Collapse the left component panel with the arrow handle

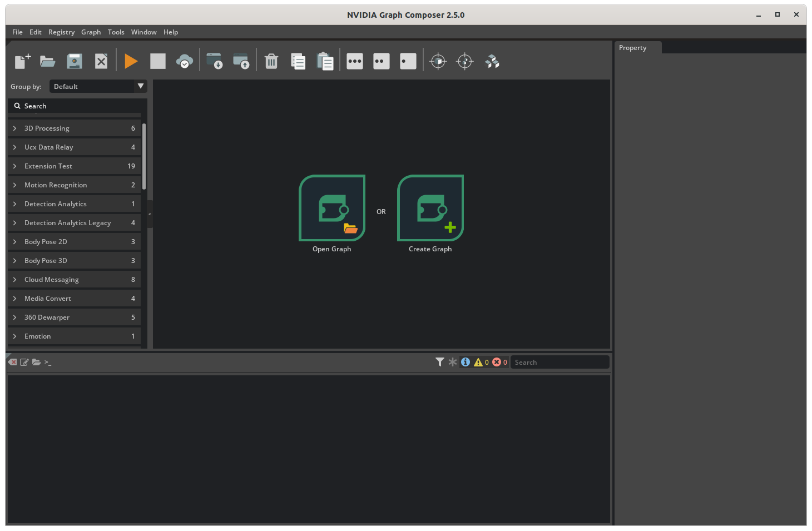click(150, 214)
